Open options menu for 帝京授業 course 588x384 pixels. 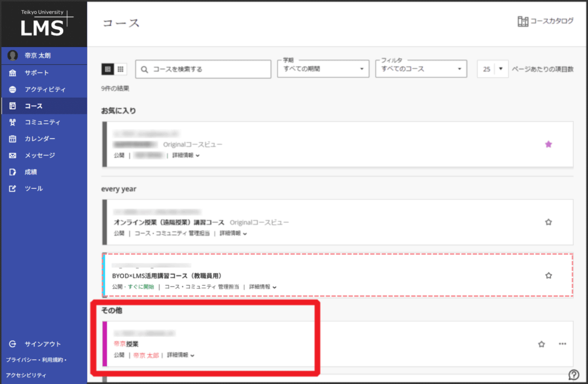[562, 344]
